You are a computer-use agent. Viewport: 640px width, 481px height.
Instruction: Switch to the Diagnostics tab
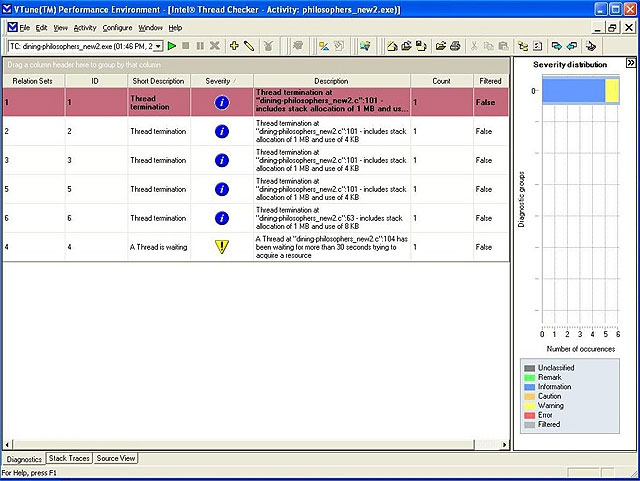click(24, 459)
